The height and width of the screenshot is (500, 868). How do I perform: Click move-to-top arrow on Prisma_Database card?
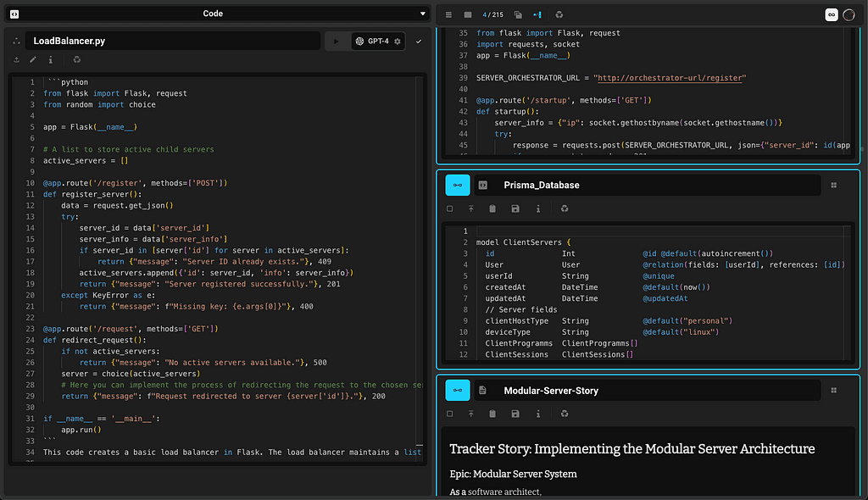point(471,208)
